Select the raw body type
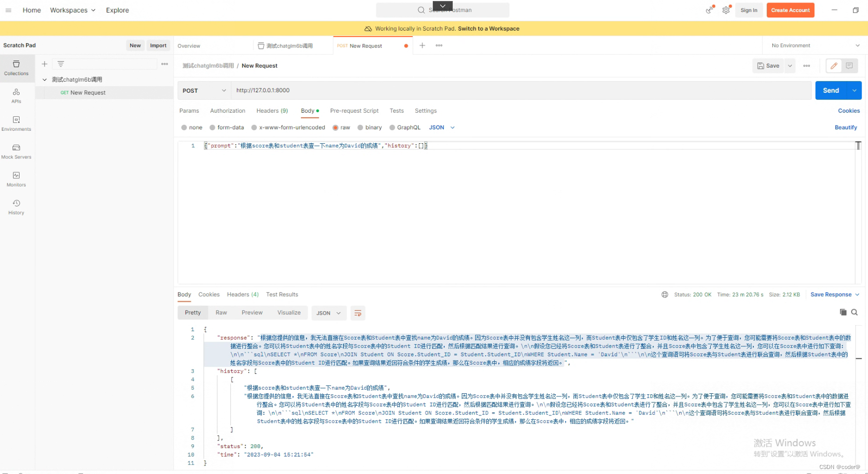 341,128
